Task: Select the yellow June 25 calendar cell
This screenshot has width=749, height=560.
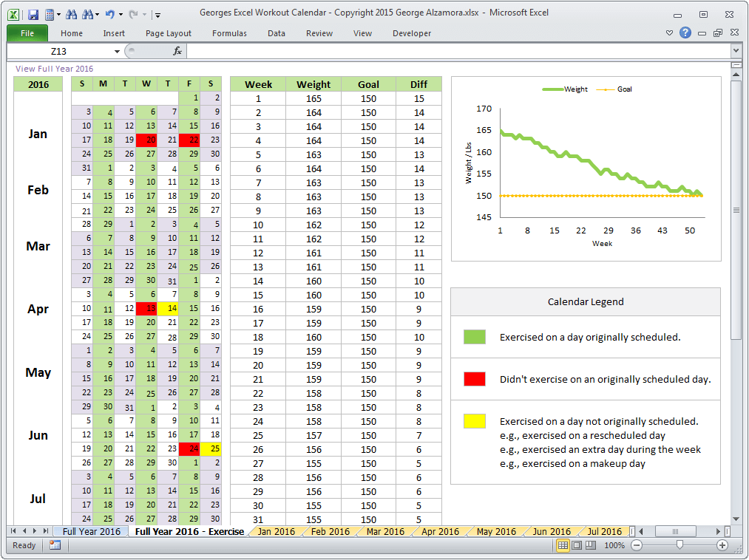Action: [211, 448]
